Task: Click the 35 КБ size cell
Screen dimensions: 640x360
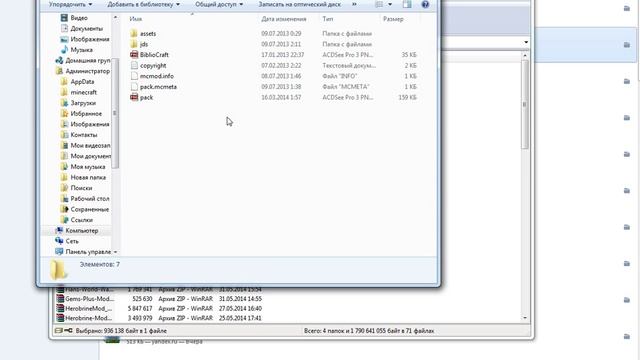Action: (409, 55)
